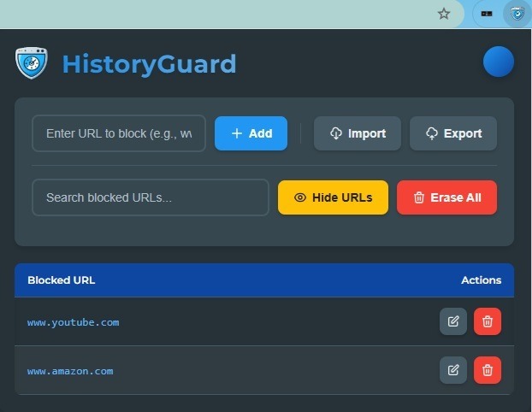Image resolution: width=532 pixels, height=412 pixels.
Task: Click the HistoryGuard shield logo
Action: point(31,63)
